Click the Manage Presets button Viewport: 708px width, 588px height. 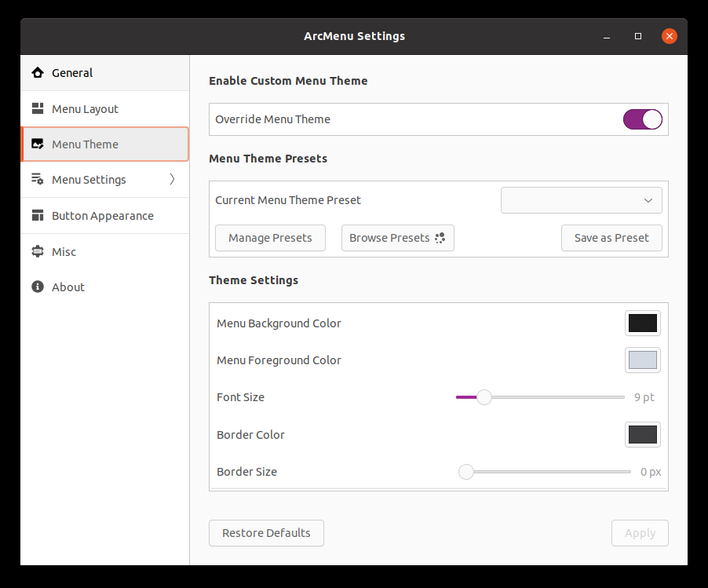coord(270,238)
